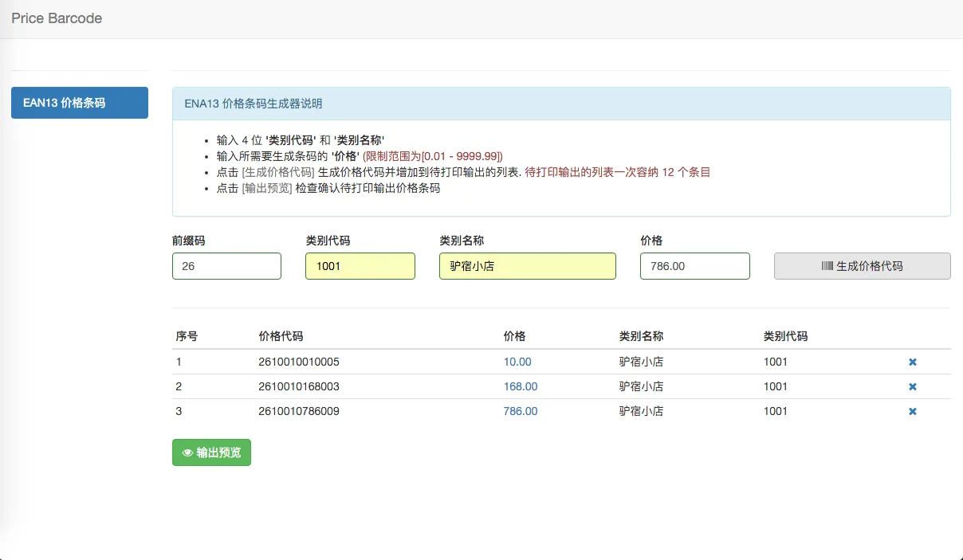Click the green 输出预览 button

[211, 452]
